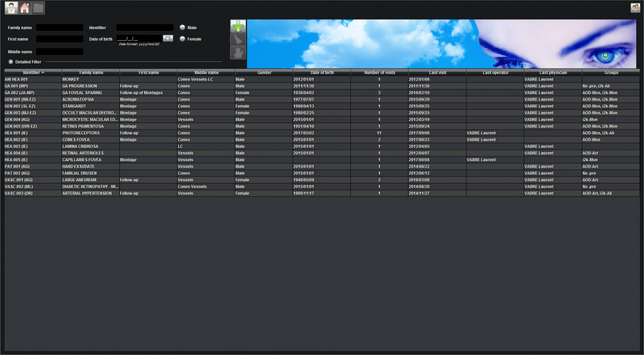Expand the Detailed Filter section

[x=11, y=62]
